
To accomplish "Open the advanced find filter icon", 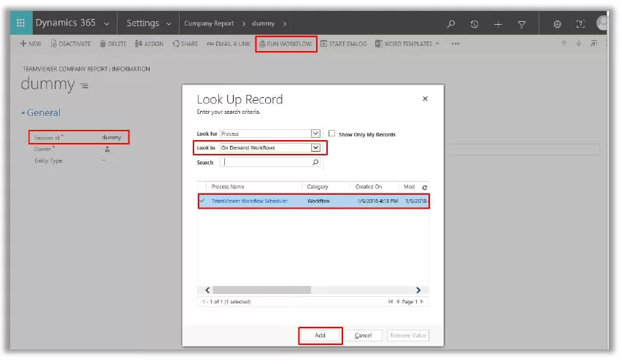I will click(x=522, y=24).
